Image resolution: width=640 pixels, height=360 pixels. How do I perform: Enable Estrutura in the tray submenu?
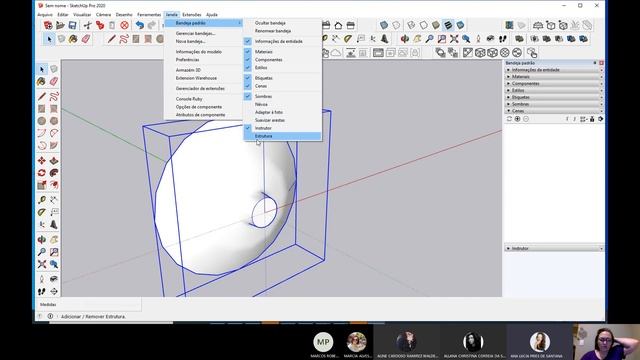[282, 136]
